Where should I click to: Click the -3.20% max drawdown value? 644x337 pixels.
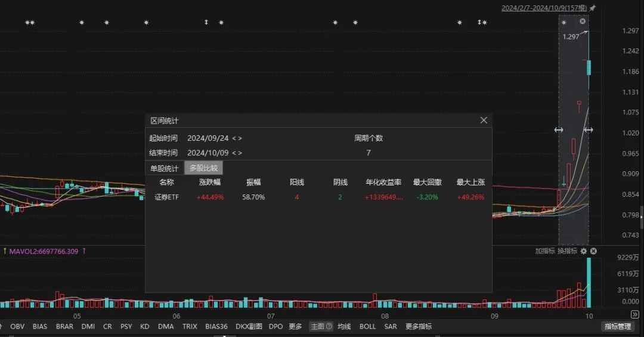(427, 197)
